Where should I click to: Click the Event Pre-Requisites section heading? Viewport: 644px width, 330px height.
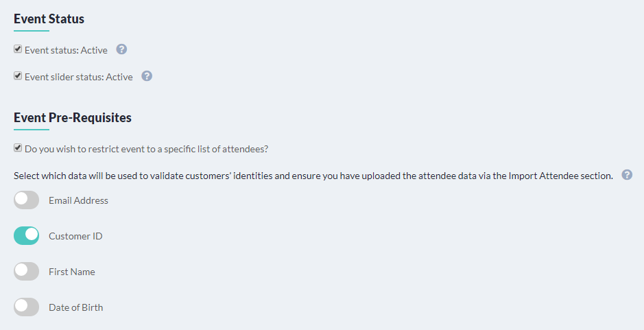73,117
